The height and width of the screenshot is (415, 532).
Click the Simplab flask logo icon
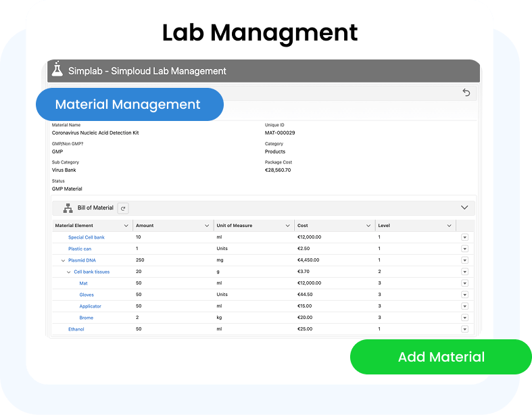coord(57,70)
